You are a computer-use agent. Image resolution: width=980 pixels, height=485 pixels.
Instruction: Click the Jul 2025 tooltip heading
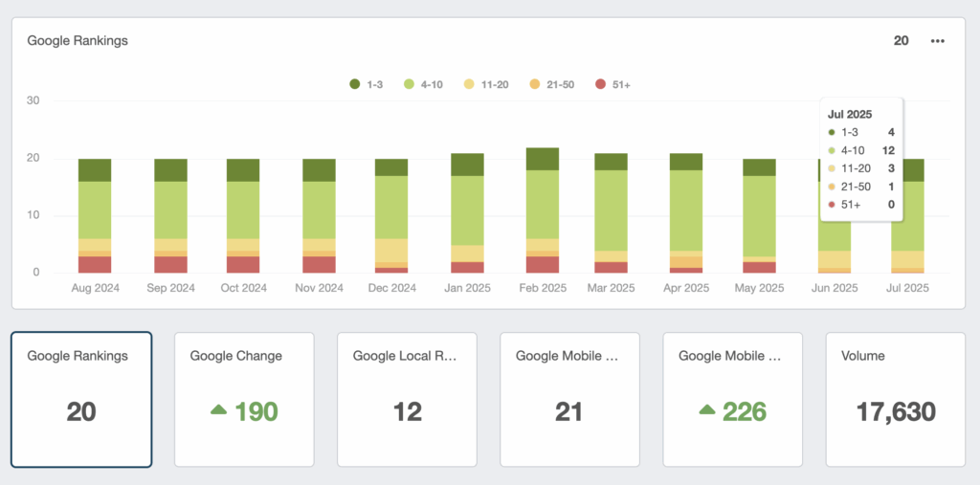850,115
